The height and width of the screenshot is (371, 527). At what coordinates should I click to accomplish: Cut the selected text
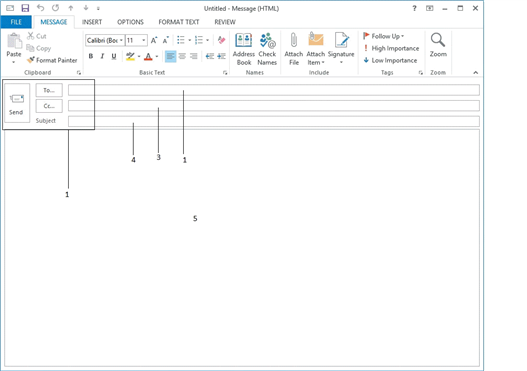point(37,36)
